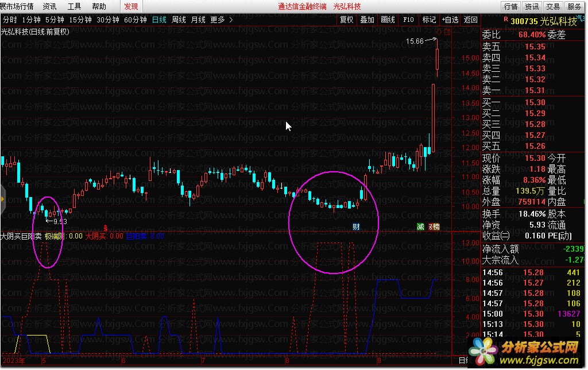Image resolution: width=588 pixels, height=370 pixels.
Task: Click indicator name 大阴买巨阳卖
Action: click(21, 236)
